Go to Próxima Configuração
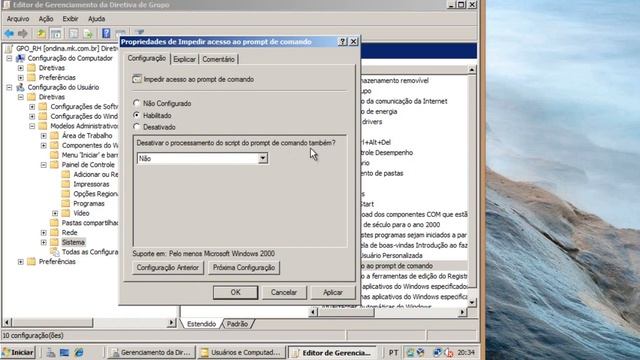 (244, 268)
